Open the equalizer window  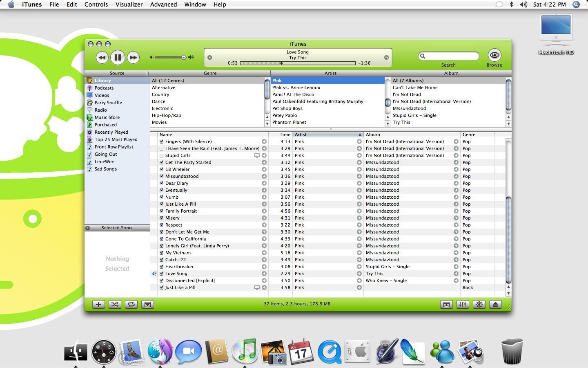tap(463, 304)
